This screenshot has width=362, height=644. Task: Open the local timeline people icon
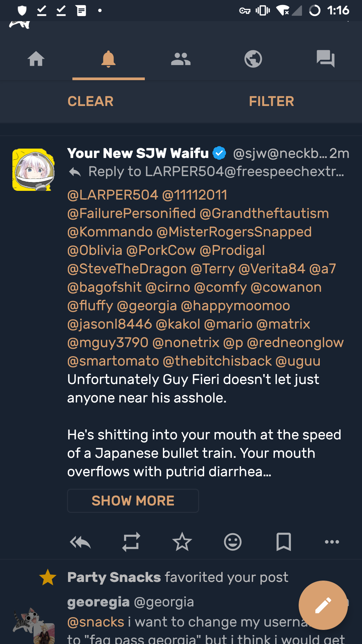(x=181, y=59)
